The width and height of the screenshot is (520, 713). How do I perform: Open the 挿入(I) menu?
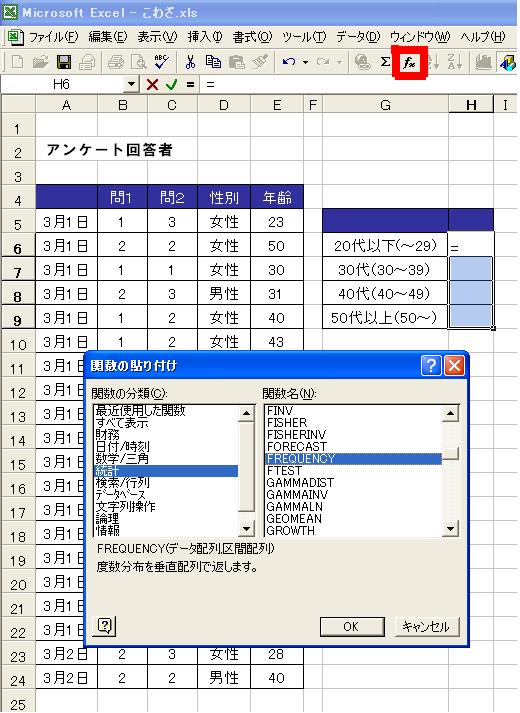click(205, 37)
